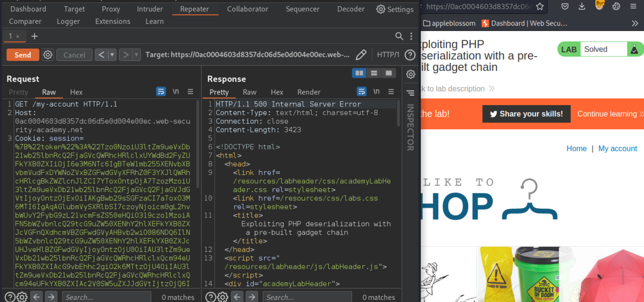Toggle response word wrap icon
The width and height of the screenshot is (644, 302).
click(x=362, y=92)
